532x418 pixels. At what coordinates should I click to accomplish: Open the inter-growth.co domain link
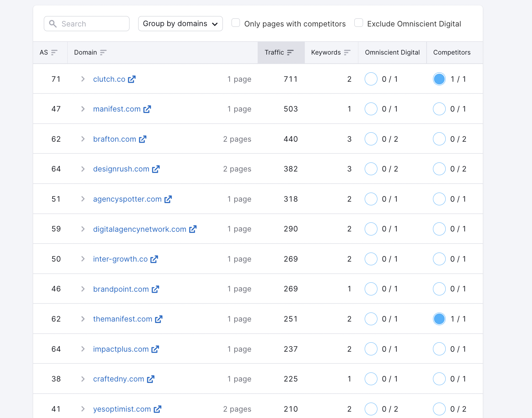point(120,259)
